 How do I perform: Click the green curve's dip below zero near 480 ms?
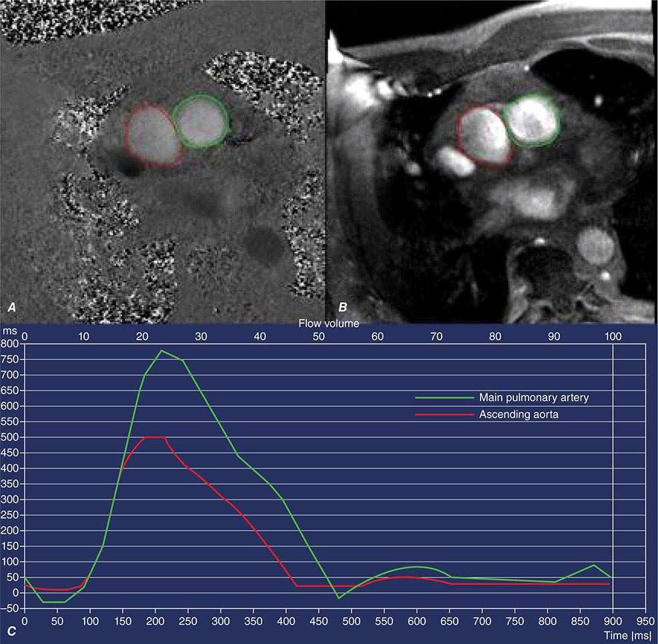(338, 597)
